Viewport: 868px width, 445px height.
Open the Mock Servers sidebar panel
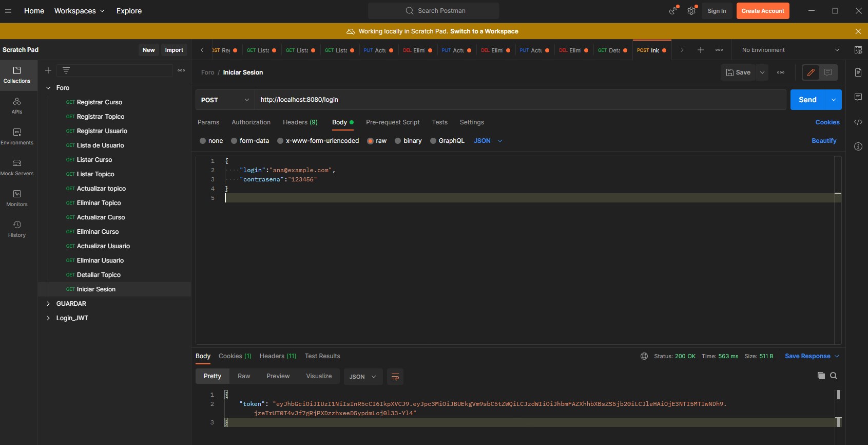[17, 168]
